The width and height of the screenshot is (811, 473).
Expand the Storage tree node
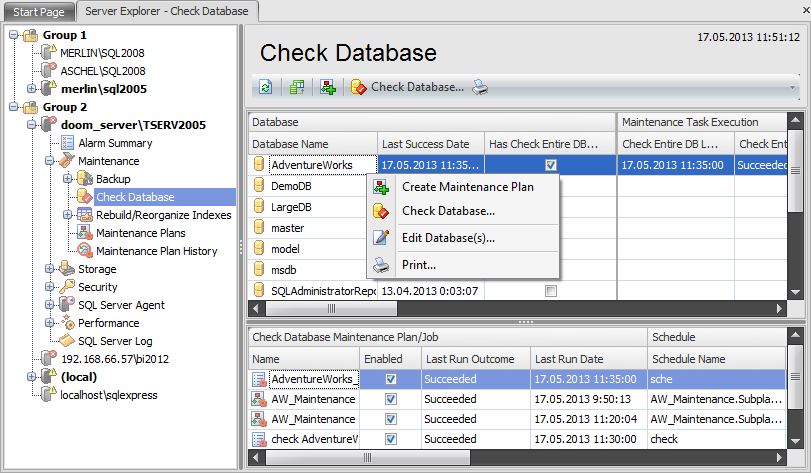point(50,269)
